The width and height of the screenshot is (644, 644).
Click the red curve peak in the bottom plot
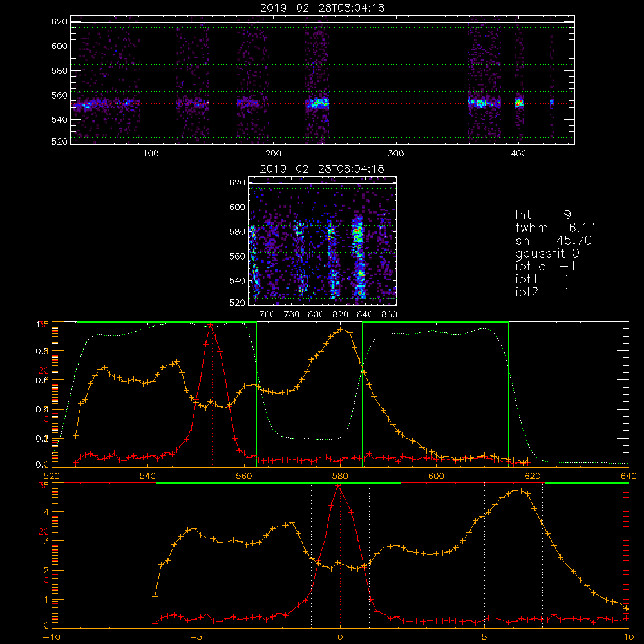pos(338,486)
